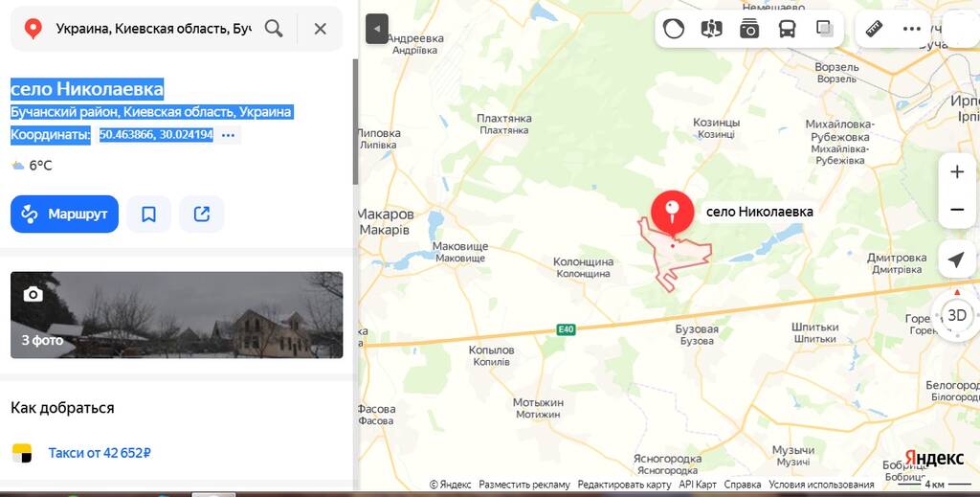Click the share location icon
This screenshot has width=980, height=497.
click(x=201, y=215)
